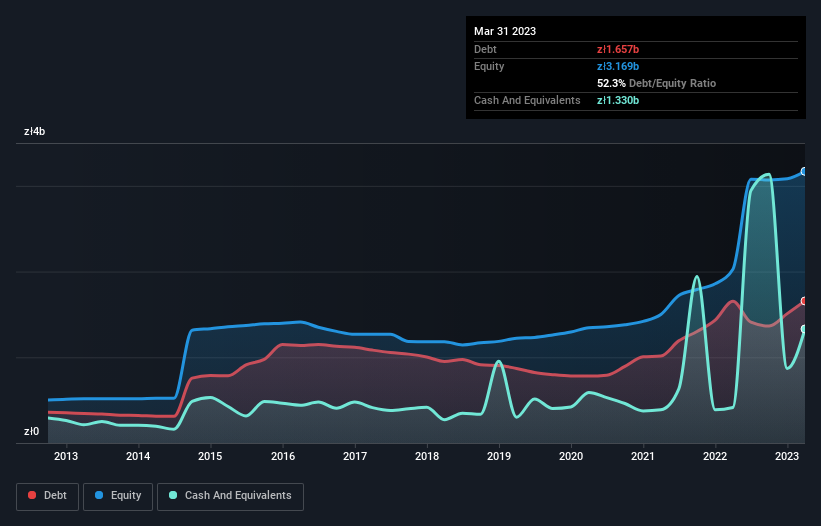This screenshot has width=821, height=526.
Task: Click the zł4b y-axis label
Action: pos(35,131)
